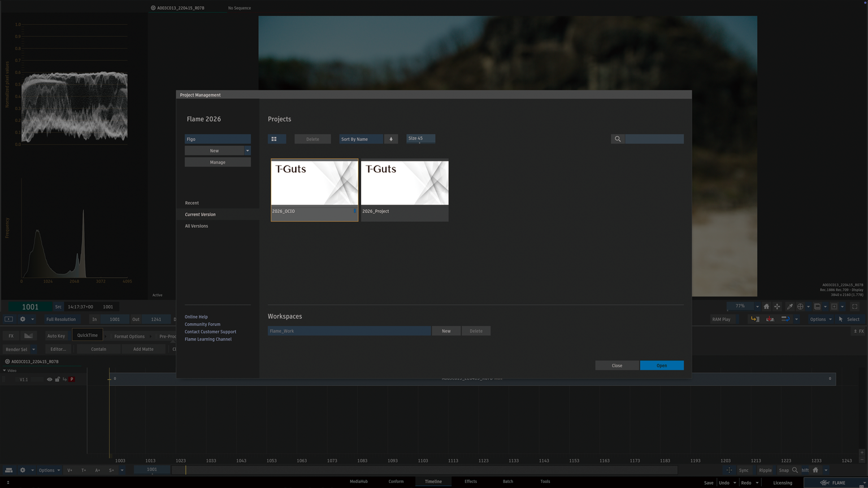Screen dimensions: 868x488
Task: Click the Close button in Project Management
Action: (617, 365)
